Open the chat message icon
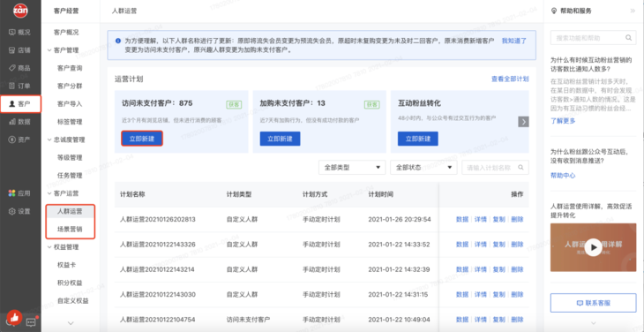This screenshot has height=332, width=644. pyautogui.click(x=31, y=322)
